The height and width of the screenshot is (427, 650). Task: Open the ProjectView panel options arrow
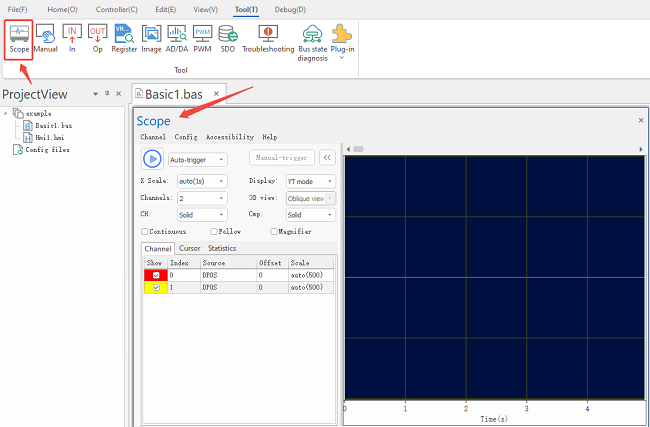(95, 94)
